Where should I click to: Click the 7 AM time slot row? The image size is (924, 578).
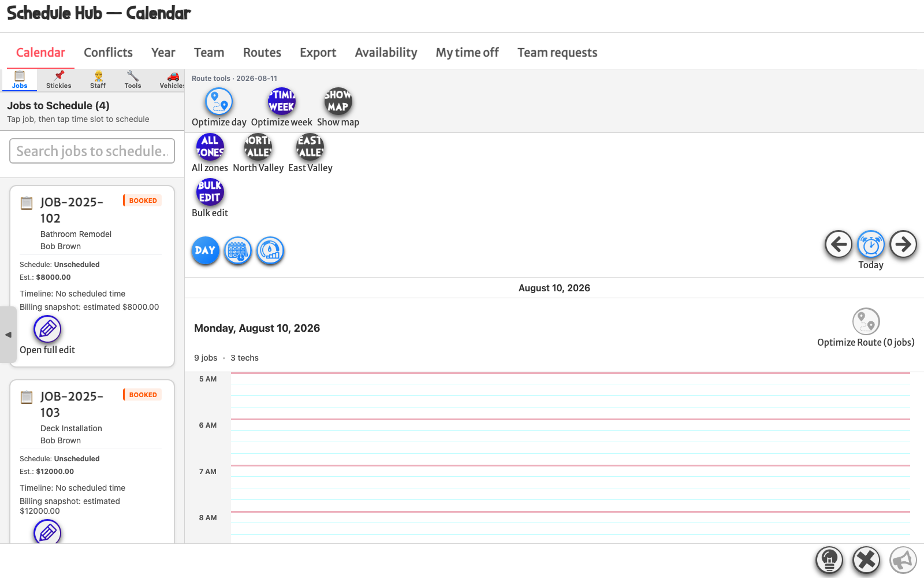[571, 488]
